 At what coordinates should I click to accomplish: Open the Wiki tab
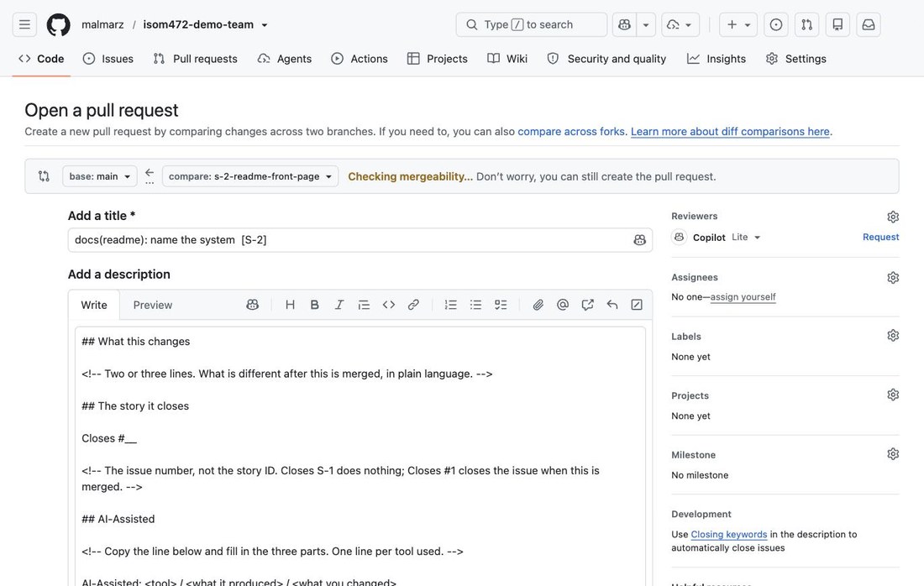click(507, 59)
